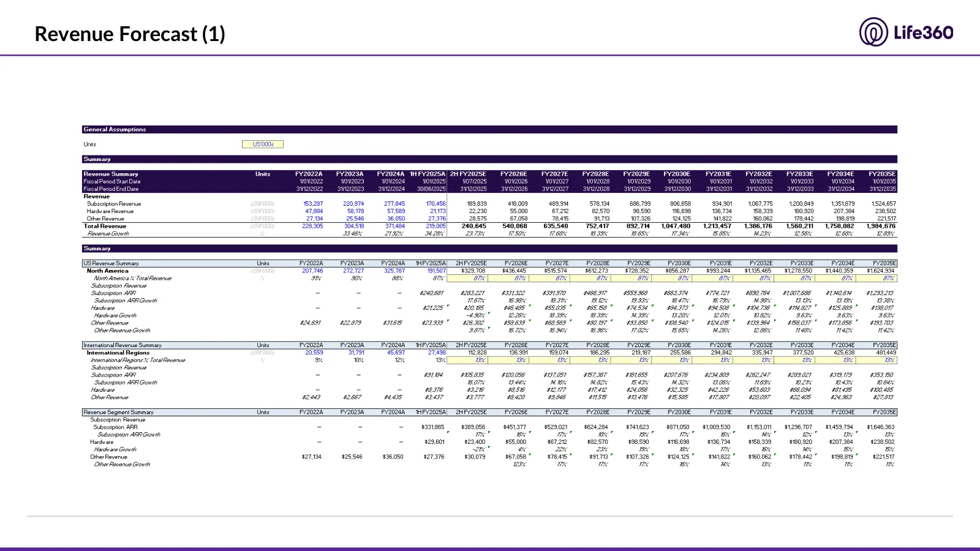Click the 1H FY2025A header in Revenue Summary
Image resolution: width=980 pixels, height=551 pixels.
(428, 174)
